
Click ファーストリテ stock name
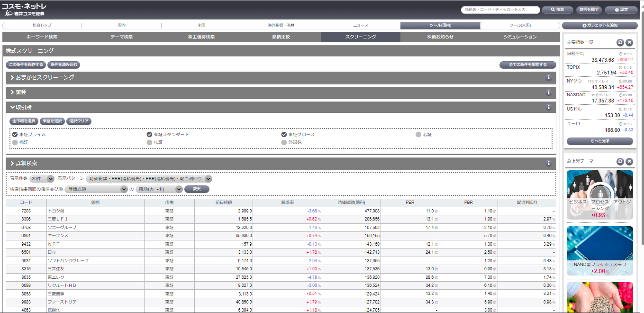[62, 302]
